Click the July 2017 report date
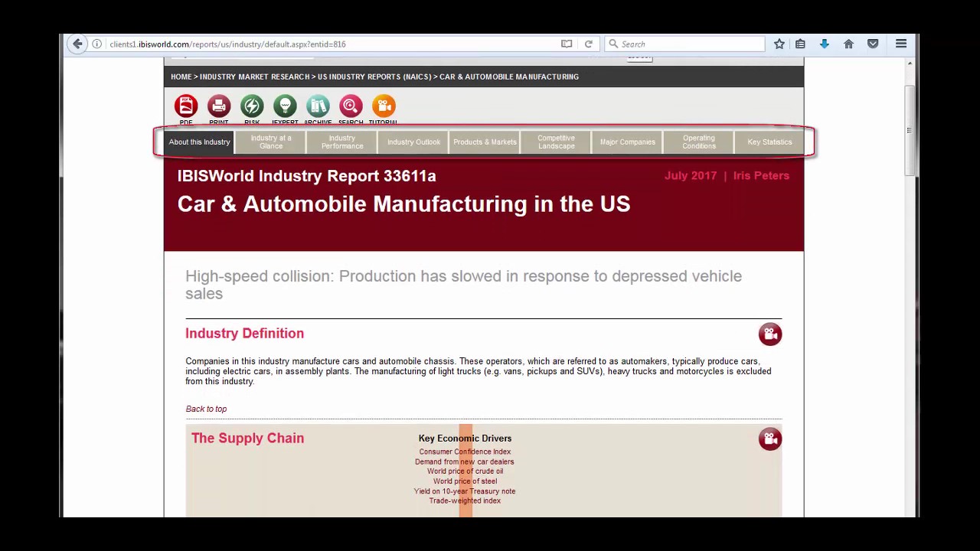Image resolution: width=980 pixels, height=551 pixels. (691, 175)
